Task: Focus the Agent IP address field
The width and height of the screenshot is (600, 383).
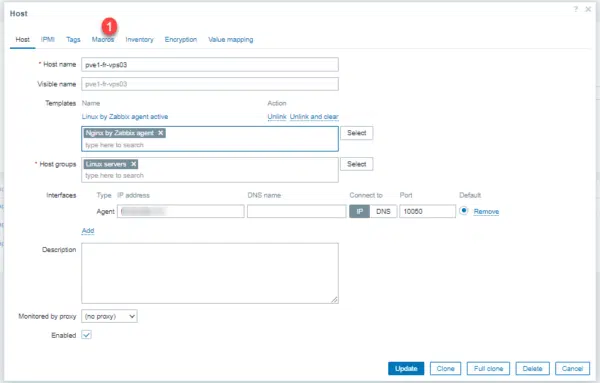Action: pyautogui.click(x=181, y=211)
